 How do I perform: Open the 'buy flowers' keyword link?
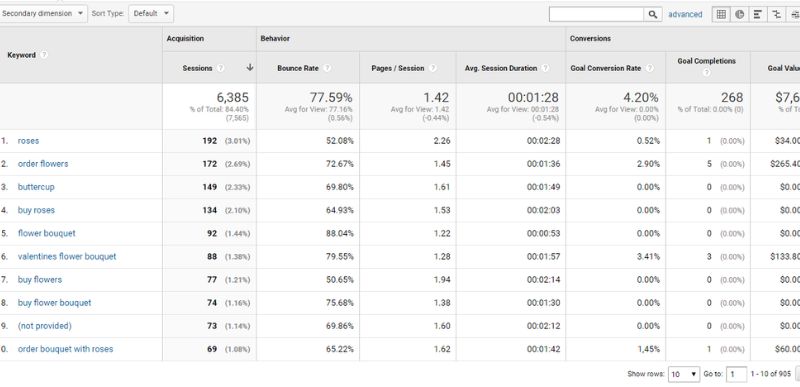click(40, 279)
